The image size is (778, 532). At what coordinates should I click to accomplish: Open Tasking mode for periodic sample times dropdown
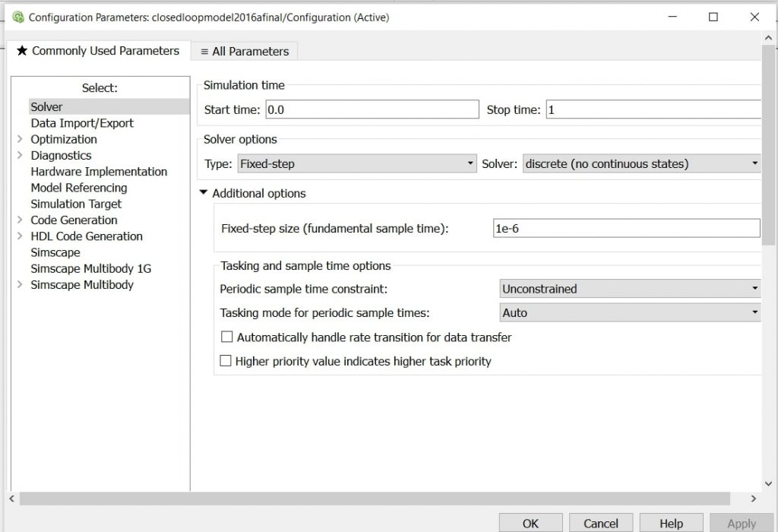coord(630,312)
